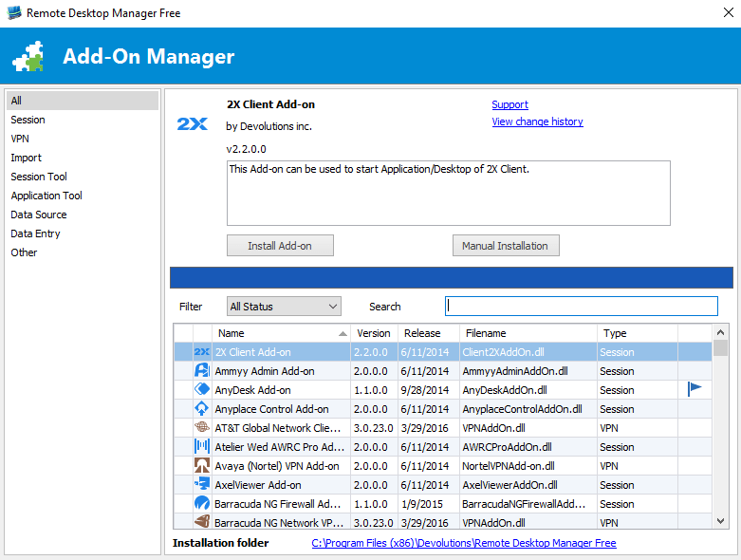The height and width of the screenshot is (560, 741).
Task: Click the Anyplace Control Add-on icon
Action: (x=202, y=409)
